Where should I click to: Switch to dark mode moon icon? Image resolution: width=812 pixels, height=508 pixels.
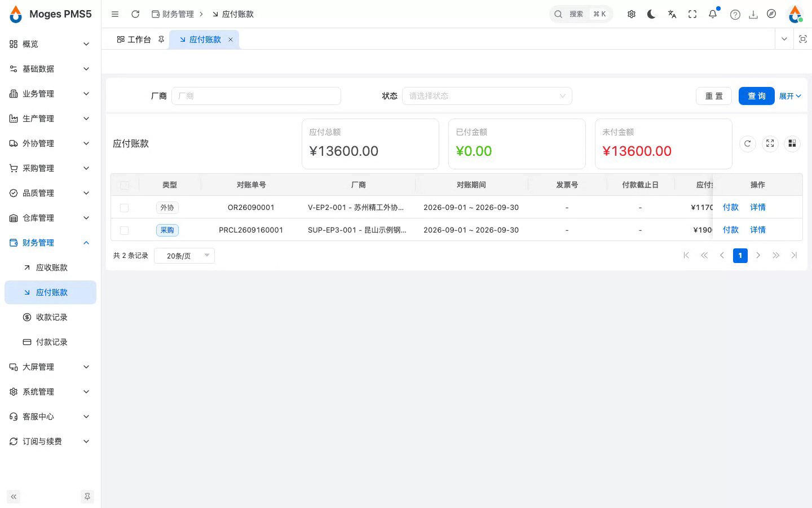coord(651,14)
